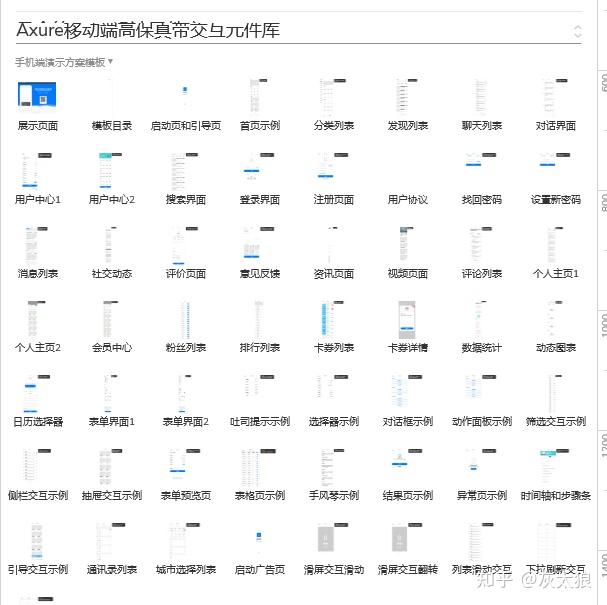
Task: Expand the 手机端演示方案模板 category dropdown
Action: [x=64, y=62]
